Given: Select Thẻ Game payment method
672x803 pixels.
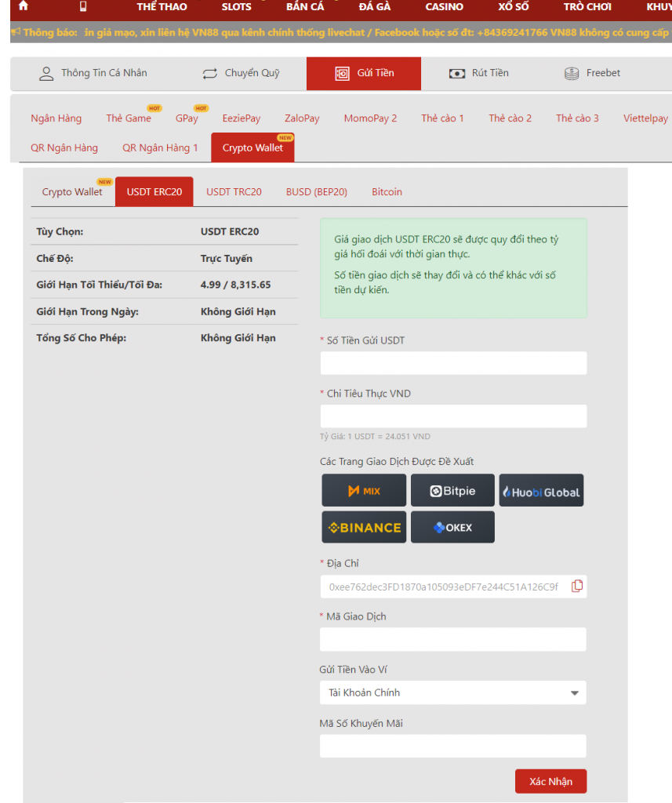Looking at the screenshot, I should click(129, 118).
